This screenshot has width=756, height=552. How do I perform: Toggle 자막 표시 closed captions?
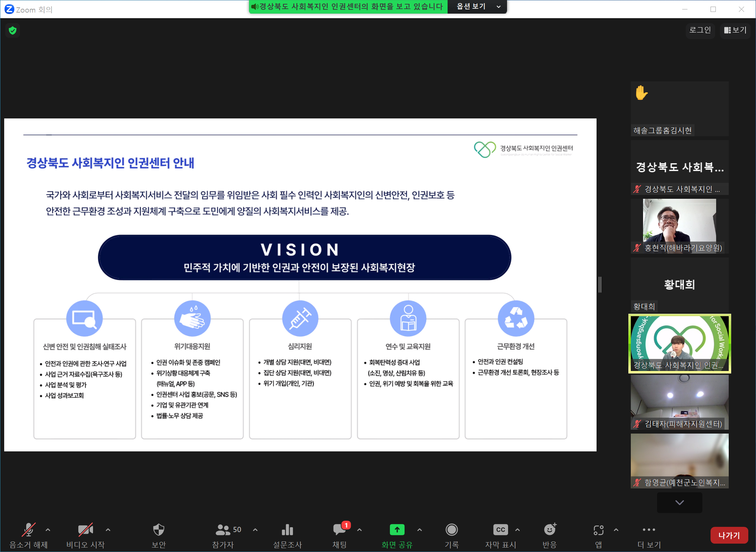500,535
